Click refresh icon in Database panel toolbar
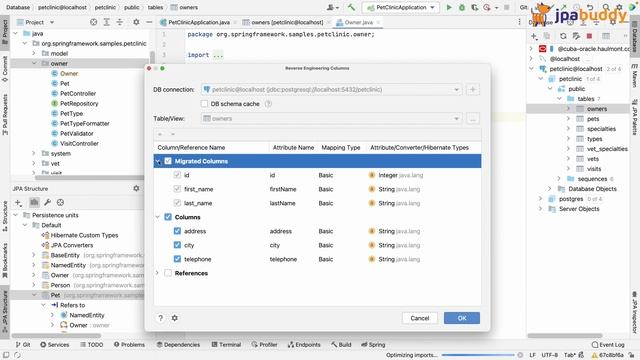This screenshot has width=640, height=360. [563, 36]
